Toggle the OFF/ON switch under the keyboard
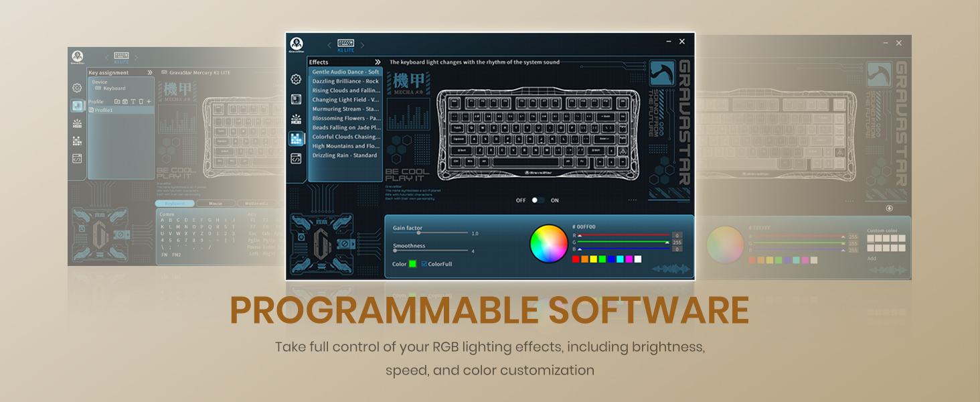The width and height of the screenshot is (980, 402). 537,200
